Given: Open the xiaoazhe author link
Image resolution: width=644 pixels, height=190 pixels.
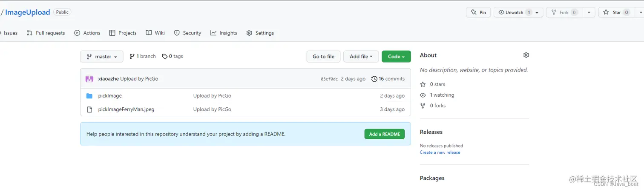Looking at the screenshot, I should 108,79.
